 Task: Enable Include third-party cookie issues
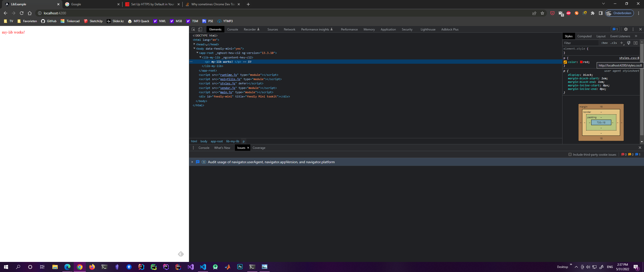click(570, 154)
